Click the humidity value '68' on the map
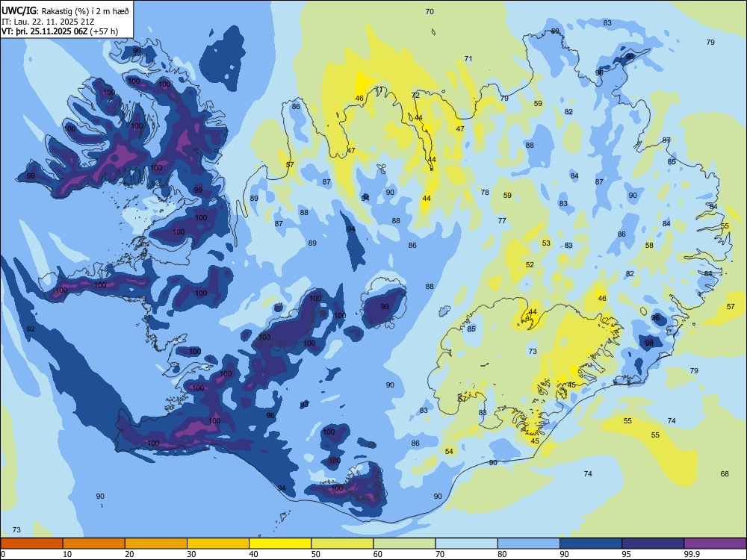 [725, 474]
